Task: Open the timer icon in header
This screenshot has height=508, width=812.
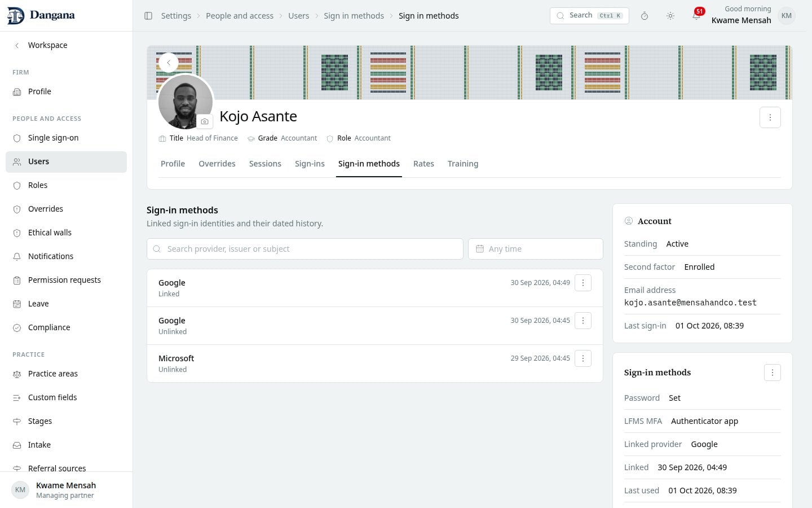Action: [645, 16]
